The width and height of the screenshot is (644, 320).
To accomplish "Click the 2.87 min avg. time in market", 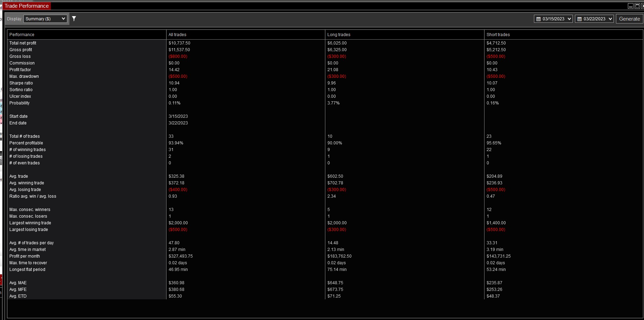I will 177,250.
